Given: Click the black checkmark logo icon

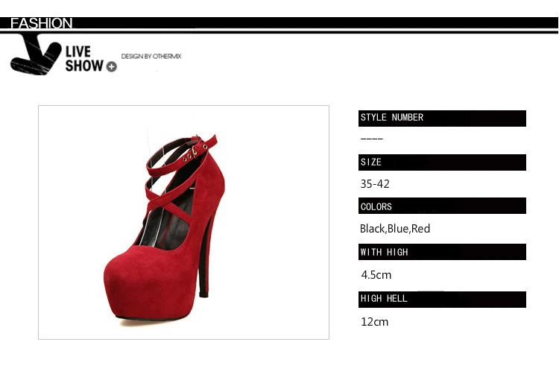Looking at the screenshot, I should [36, 54].
